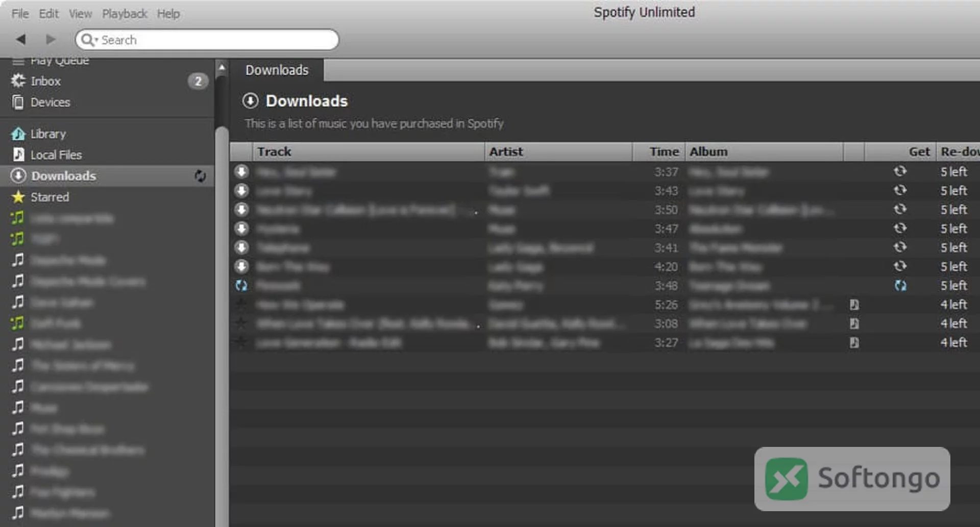Toggle star on the 3:27 track row
Viewport: 980px width, 527px height.
point(241,342)
